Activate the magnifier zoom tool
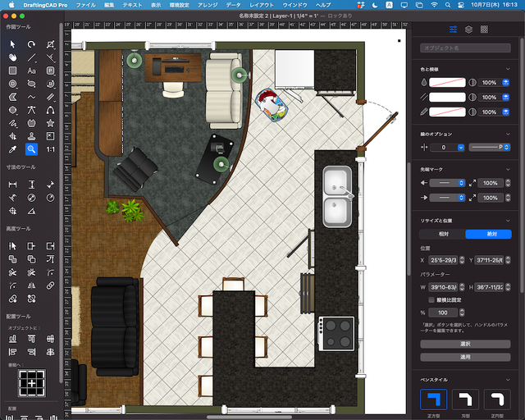The width and height of the screenshot is (525, 420). click(x=31, y=149)
